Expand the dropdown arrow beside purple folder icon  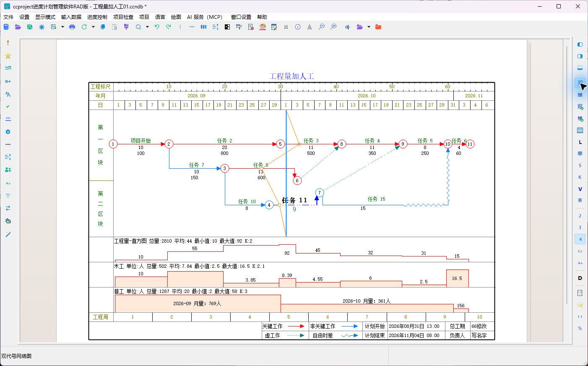369,27
